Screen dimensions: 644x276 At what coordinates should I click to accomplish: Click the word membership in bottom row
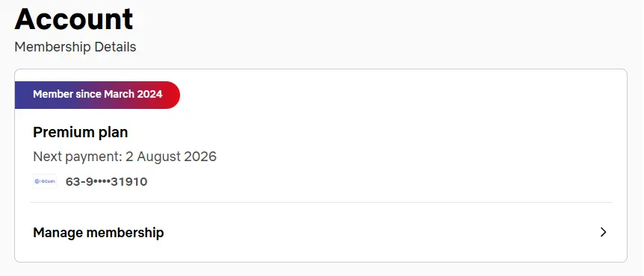(125, 233)
